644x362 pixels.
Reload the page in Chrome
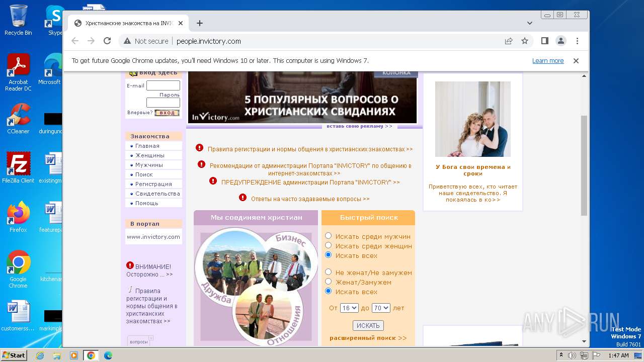[107, 41]
